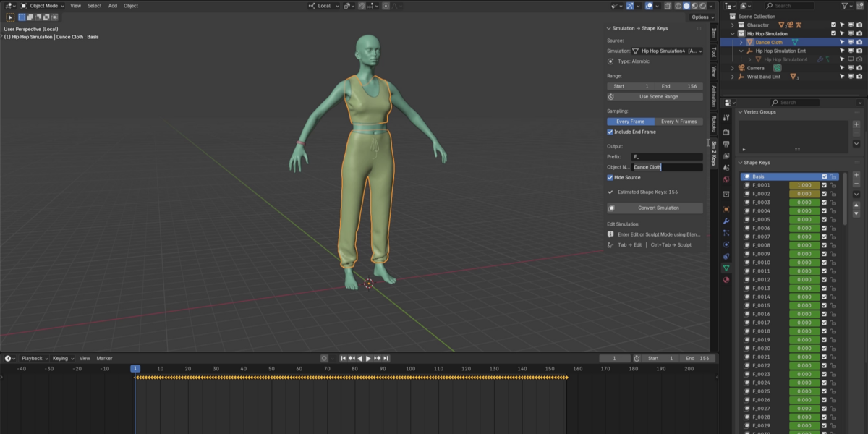Select Every N Frames sampling option
The width and height of the screenshot is (868, 434).
click(x=678, y=122)
